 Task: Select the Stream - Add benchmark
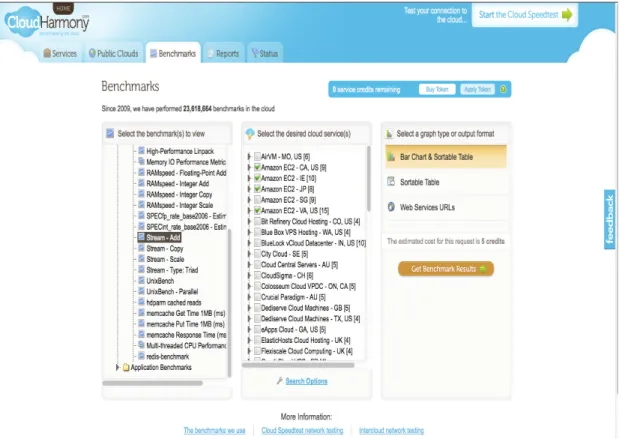[x=159, y=238]
